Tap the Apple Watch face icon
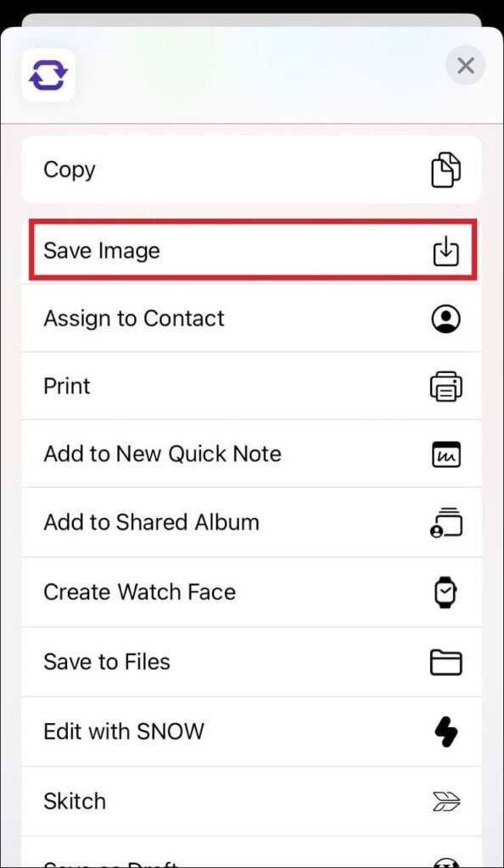The width and height of the screenshot is (504, 868). (445, 593)
